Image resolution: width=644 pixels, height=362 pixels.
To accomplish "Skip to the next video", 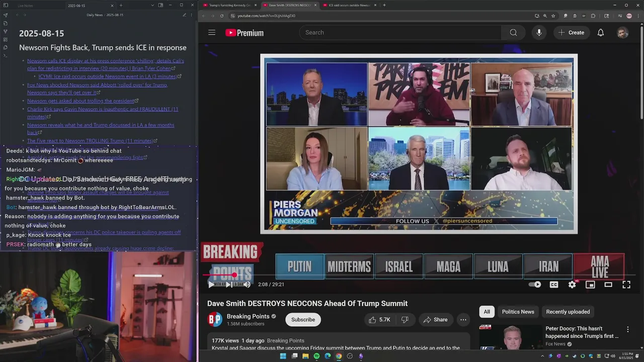I will pos(228,285).
